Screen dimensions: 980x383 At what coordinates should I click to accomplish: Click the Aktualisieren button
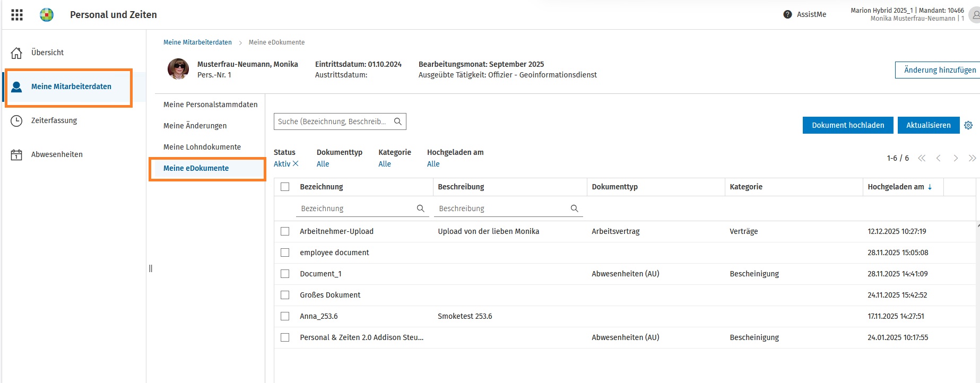[929, 125]
